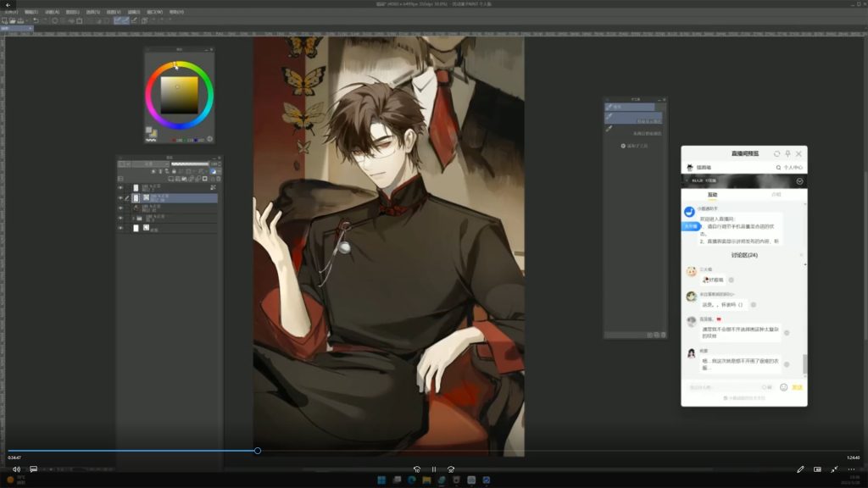Click the pencil edit icon in player bar

[800, 469]
